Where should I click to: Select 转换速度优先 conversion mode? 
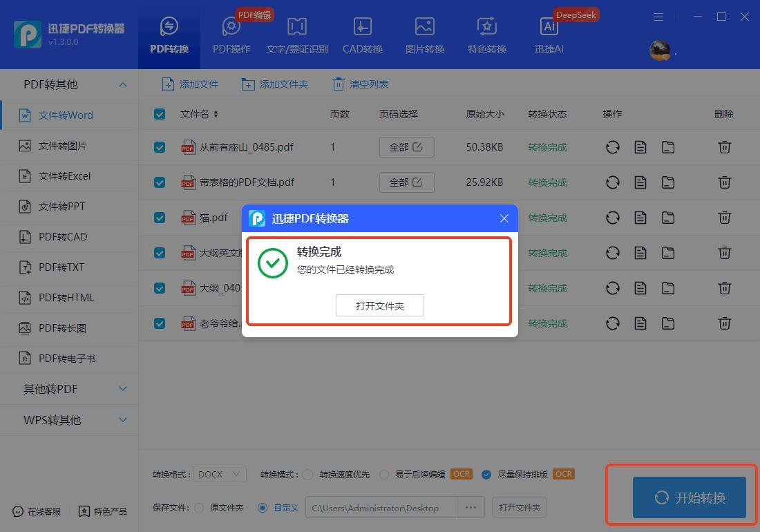[x=308, y=475]
